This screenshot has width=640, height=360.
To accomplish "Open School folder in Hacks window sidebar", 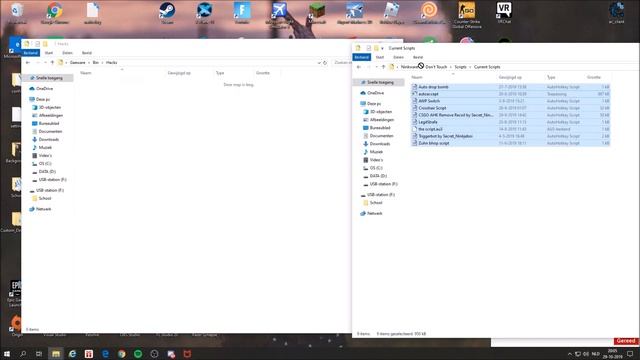I will coord(44,198).
